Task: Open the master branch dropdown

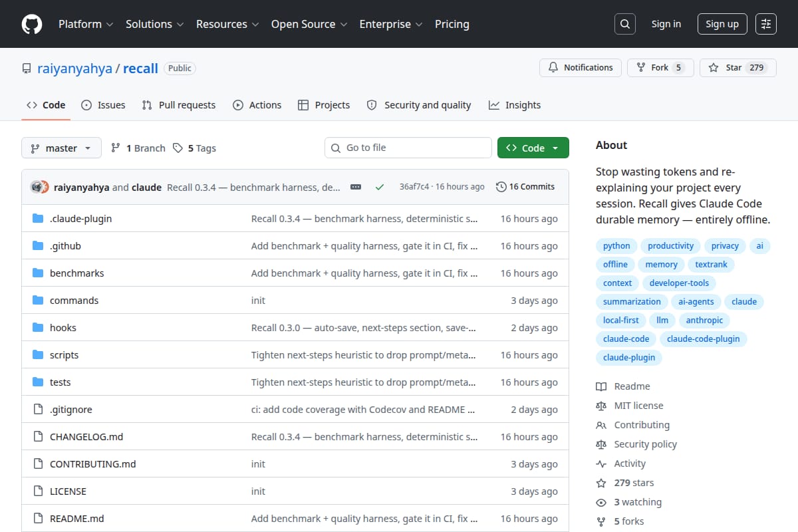Action: tap(61, 148)
